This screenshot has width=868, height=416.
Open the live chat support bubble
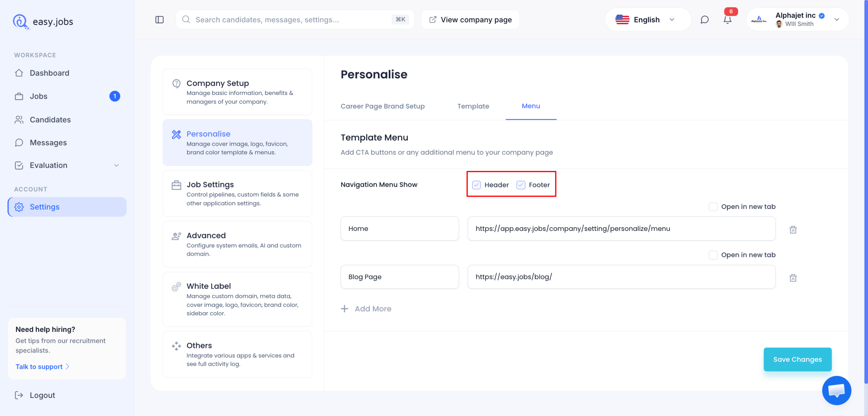[x=836, y=390]
